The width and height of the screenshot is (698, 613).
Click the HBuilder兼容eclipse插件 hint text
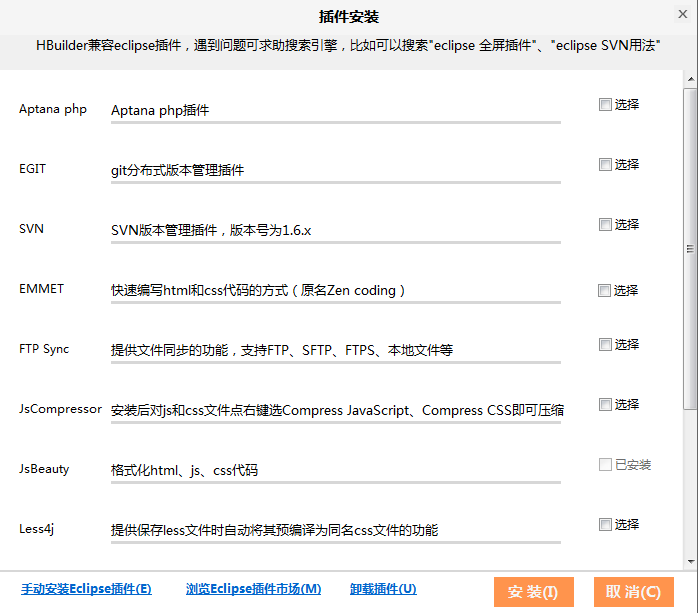pyautogui.click(x=348, y=45)
